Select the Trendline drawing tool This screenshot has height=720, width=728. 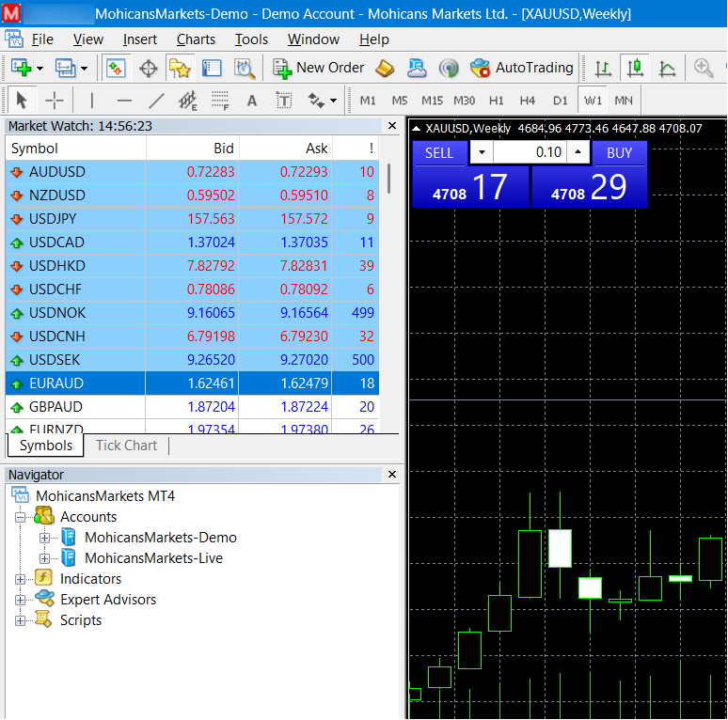(156, 101)
